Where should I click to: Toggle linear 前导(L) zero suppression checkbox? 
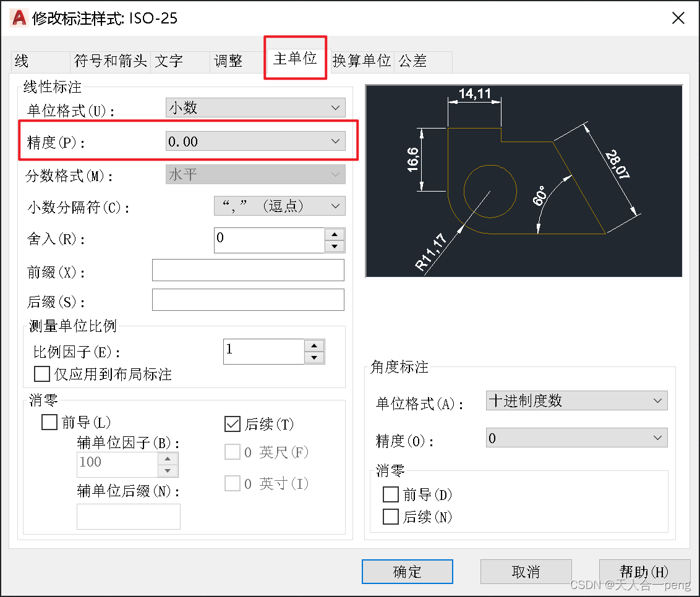point(49,422)
